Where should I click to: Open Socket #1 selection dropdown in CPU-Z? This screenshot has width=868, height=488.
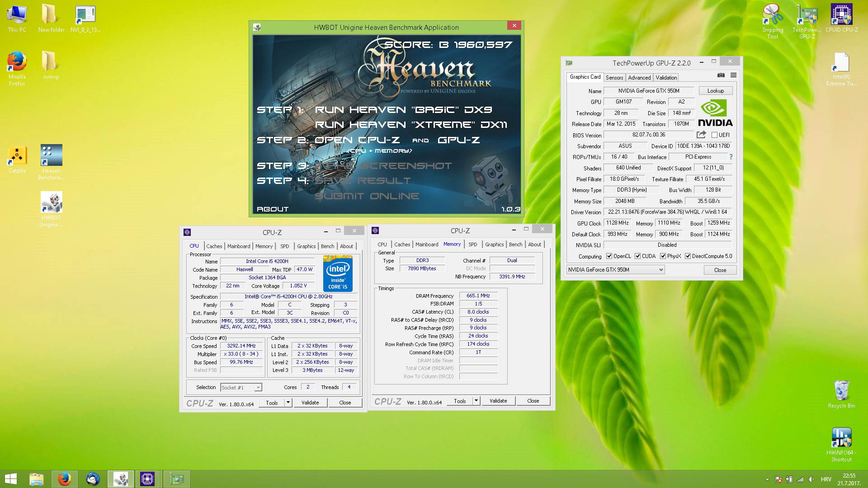pyautogui.click(x=241, y=387)
